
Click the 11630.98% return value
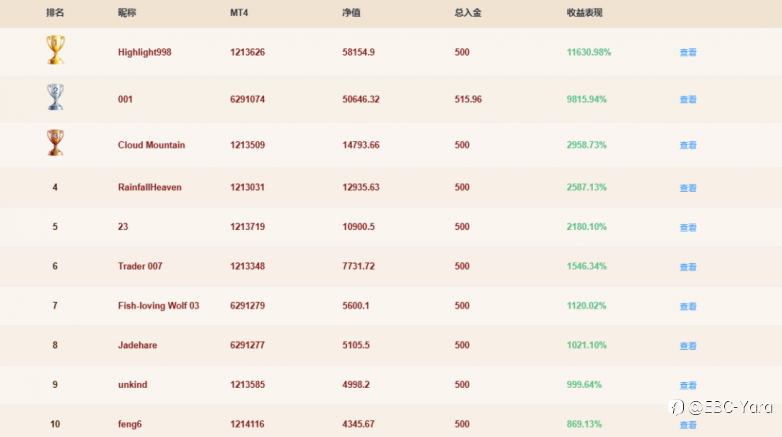pyautogui.click(x=588, y=52)
